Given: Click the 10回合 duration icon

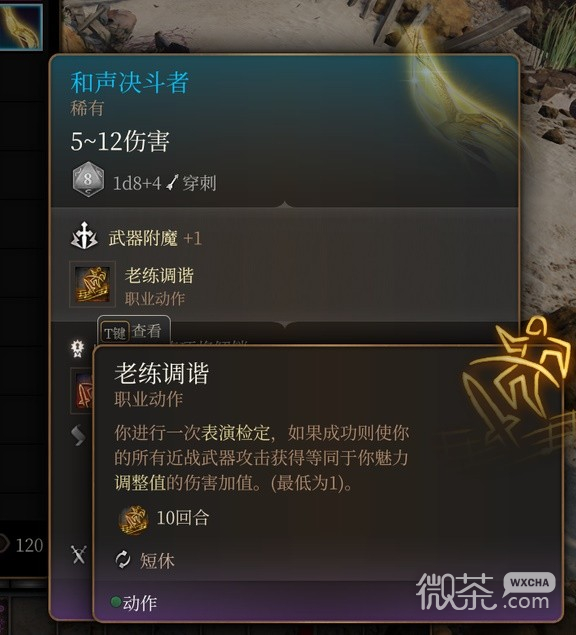Looking at the screenshot, I should coord(133,520).
